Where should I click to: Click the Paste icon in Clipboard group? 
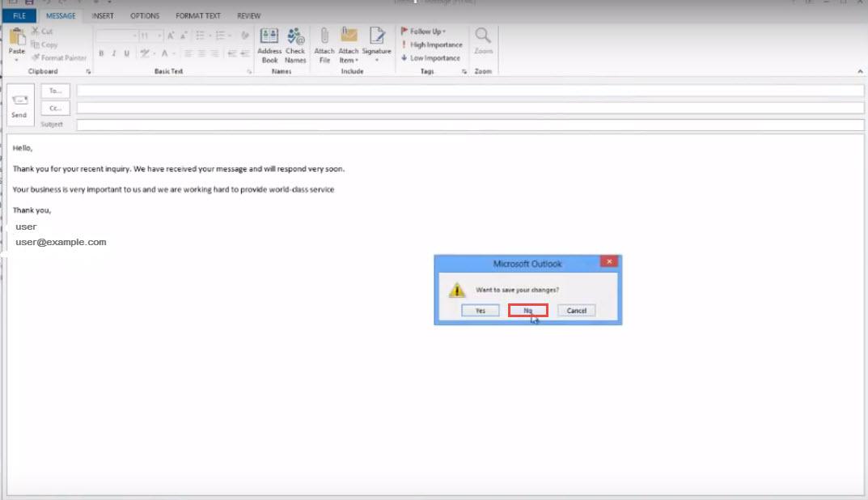click(17, 37)
